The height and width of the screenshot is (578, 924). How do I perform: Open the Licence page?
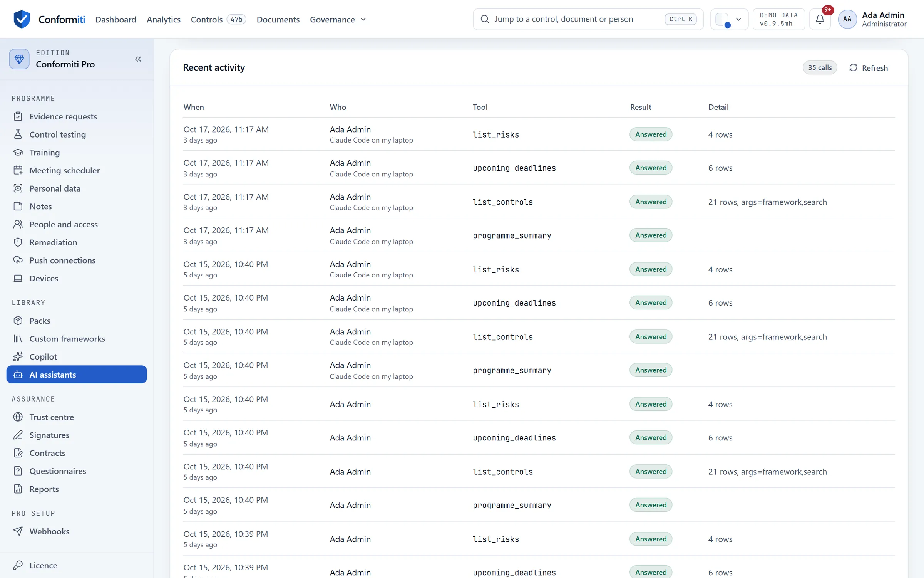point(77,565)
